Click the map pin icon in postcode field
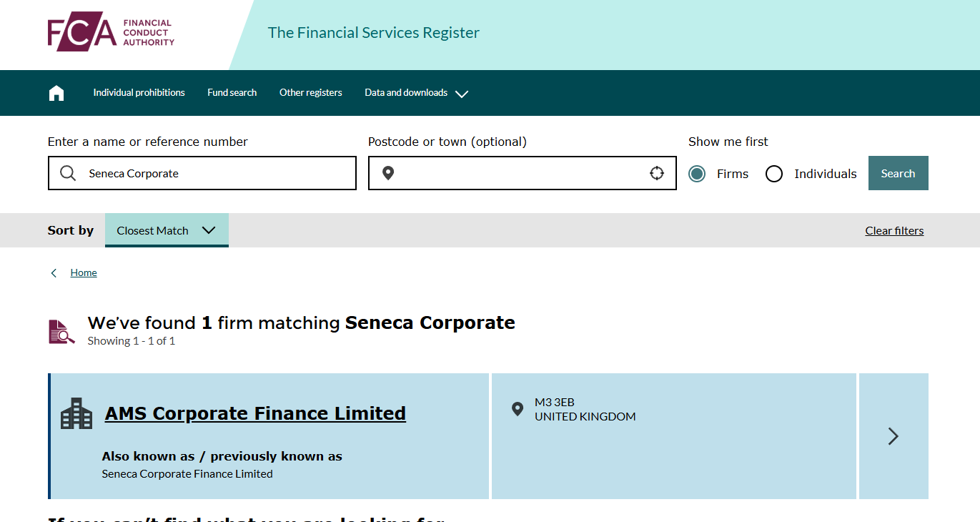This screenshot has height=522, width=980. 388,173
